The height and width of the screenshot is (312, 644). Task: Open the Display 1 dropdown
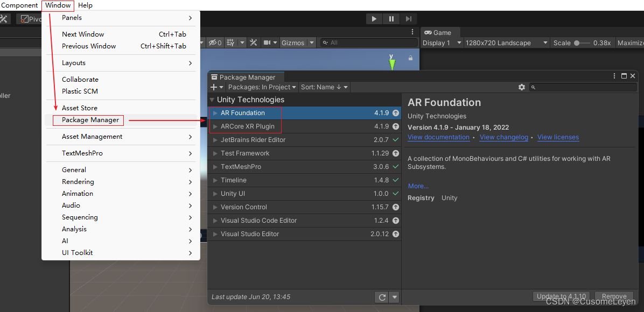point(442,42)
